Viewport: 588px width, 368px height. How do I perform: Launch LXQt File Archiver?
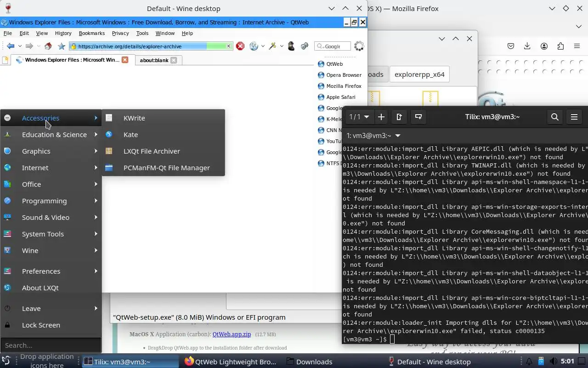pyautogui.click(x=163, y=151)
